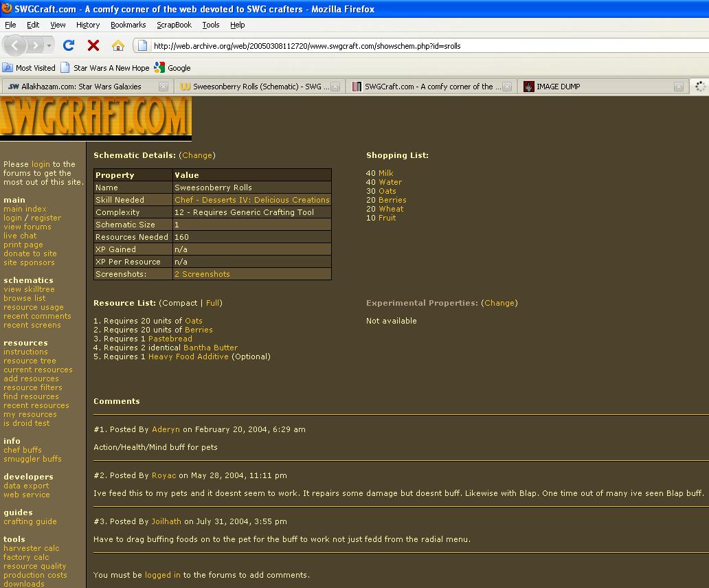Close the Allakhazam tab with its X
The width and height of the screenshot is (709, 588).
pyautogui.click(x=164, y=87)
